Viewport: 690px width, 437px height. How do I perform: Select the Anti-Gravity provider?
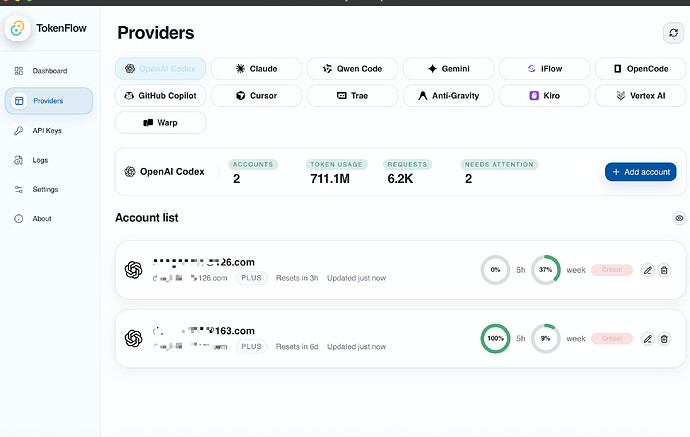(448, 95)
